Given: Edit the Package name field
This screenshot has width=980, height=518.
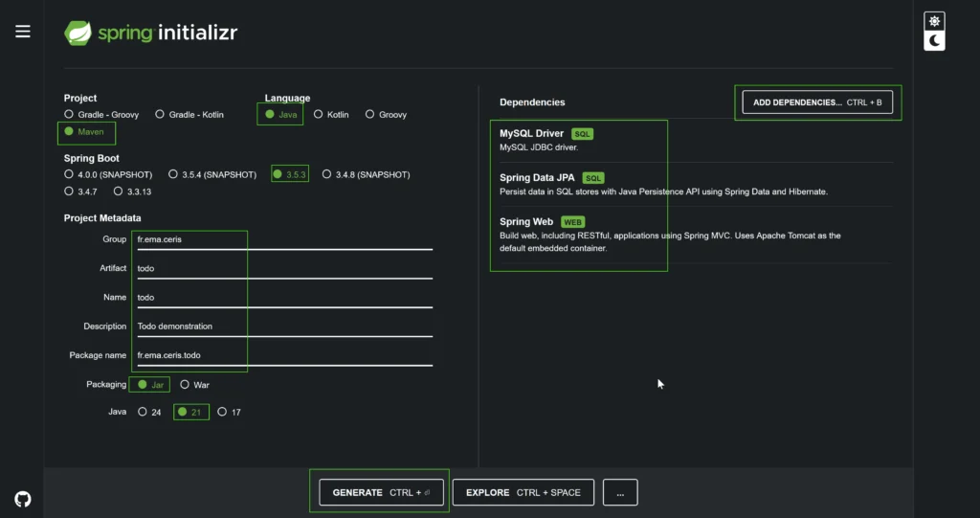Looking at the screenshot, I should [283, 354].
